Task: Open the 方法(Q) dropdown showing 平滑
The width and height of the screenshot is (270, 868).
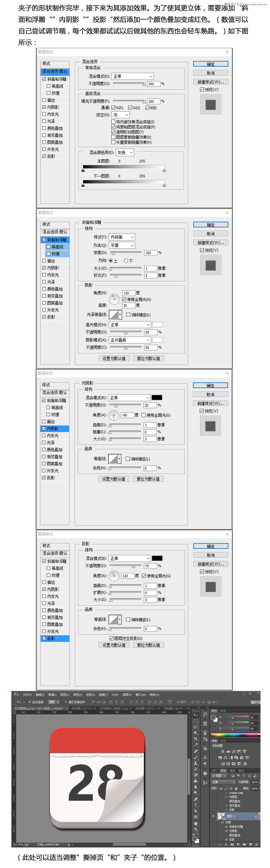Action: coord(122,245)
